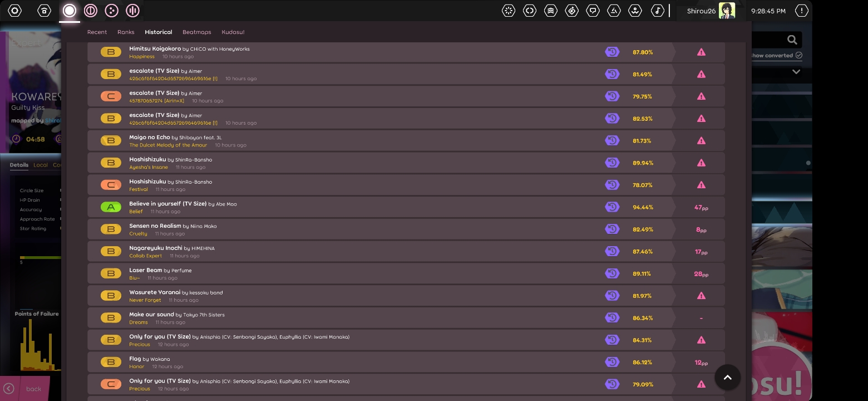The image size is (868, 401).
Task: Click the Never Forget difficulty name
Action: tap(145, 300)
